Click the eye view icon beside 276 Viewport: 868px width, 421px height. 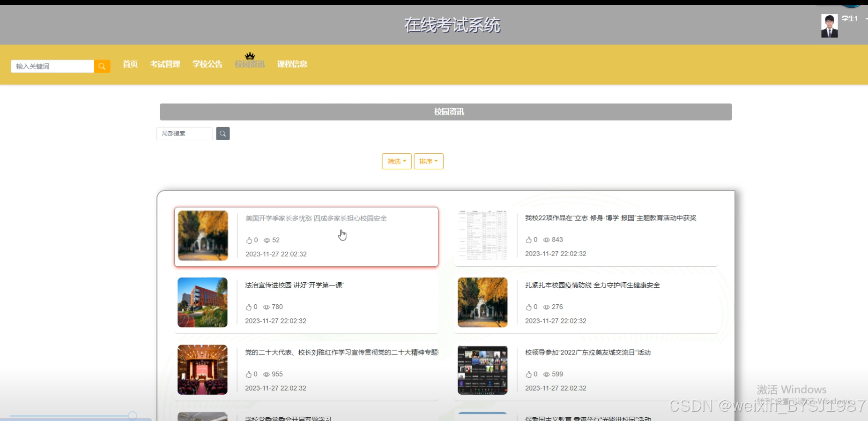(x=546, y=307)
